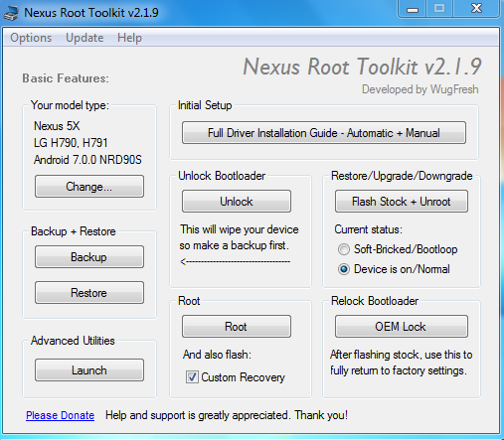The image size is (504, 440).
Task: Open the Options menu
Action: (31, 38)
